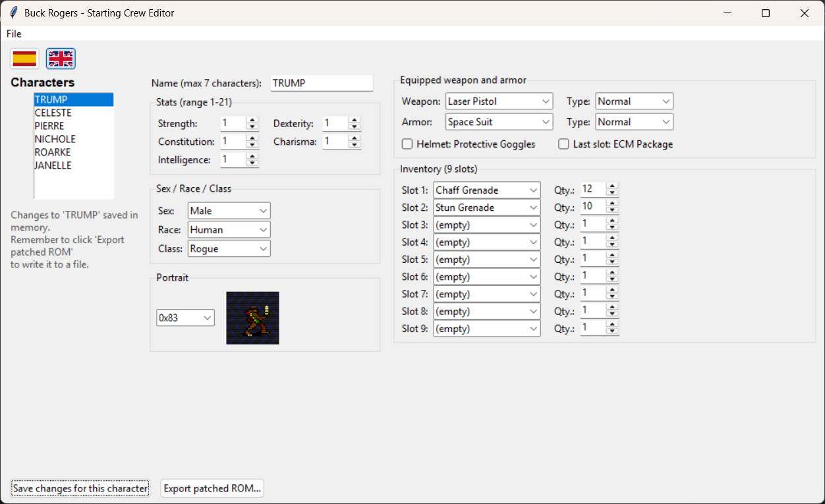Click the character Name input field
Viewport: 825px width, 504px height.
tap(322, 83)
